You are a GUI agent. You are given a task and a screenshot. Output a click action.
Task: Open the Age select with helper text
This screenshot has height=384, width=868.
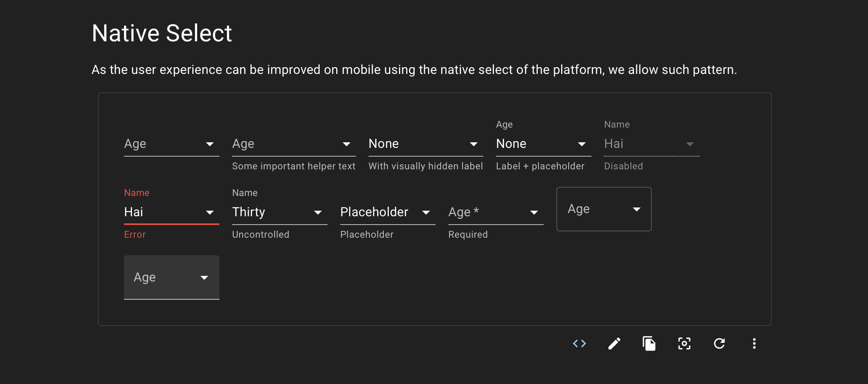[x=293, y=144]
